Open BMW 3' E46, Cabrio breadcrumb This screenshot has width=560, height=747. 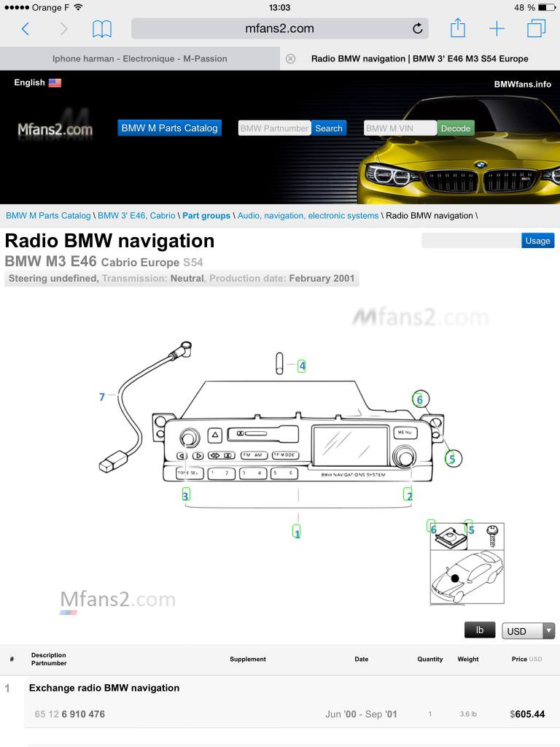click(x=136, y=216)
